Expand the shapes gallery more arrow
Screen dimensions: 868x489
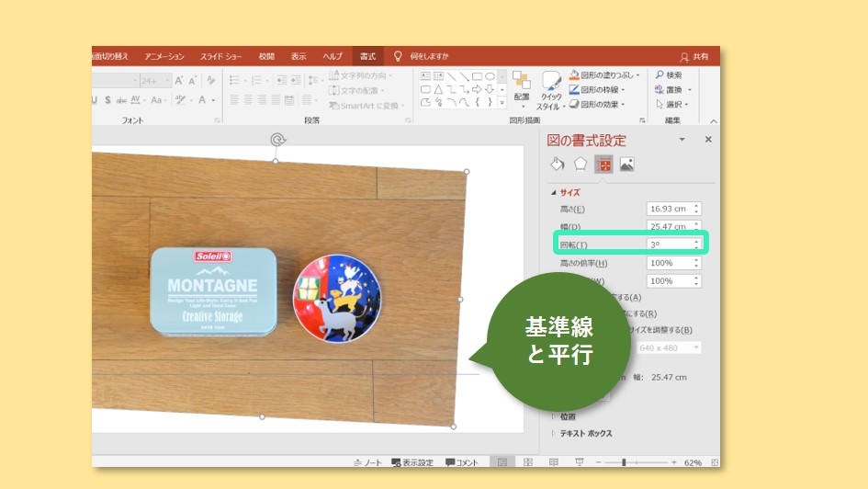pyautogui.click(x=502, y=102)
